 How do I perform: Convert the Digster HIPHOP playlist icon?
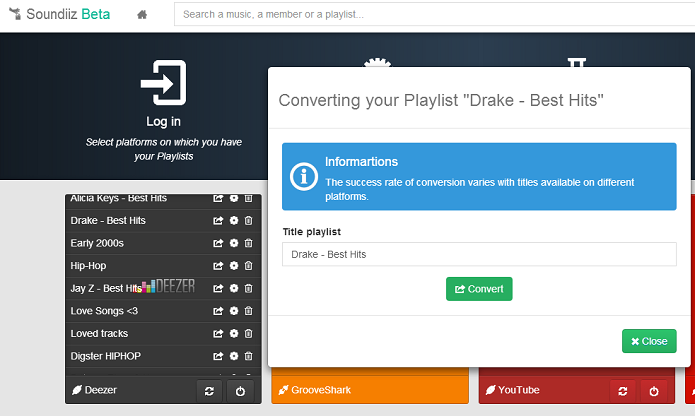coord(218,356)
